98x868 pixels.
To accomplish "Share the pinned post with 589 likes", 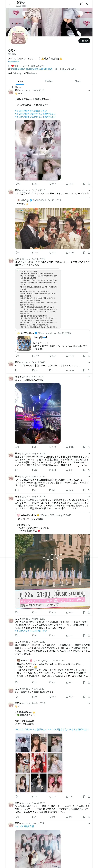I will point(89,184).
